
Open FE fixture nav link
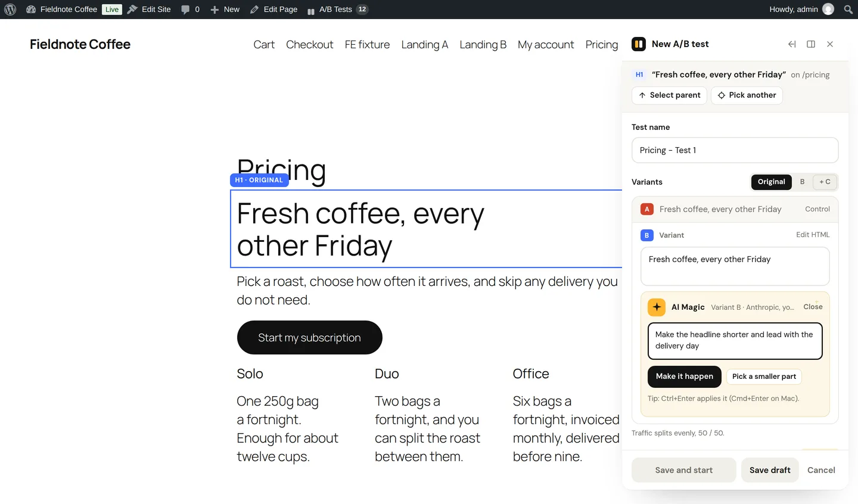[367, 45]
